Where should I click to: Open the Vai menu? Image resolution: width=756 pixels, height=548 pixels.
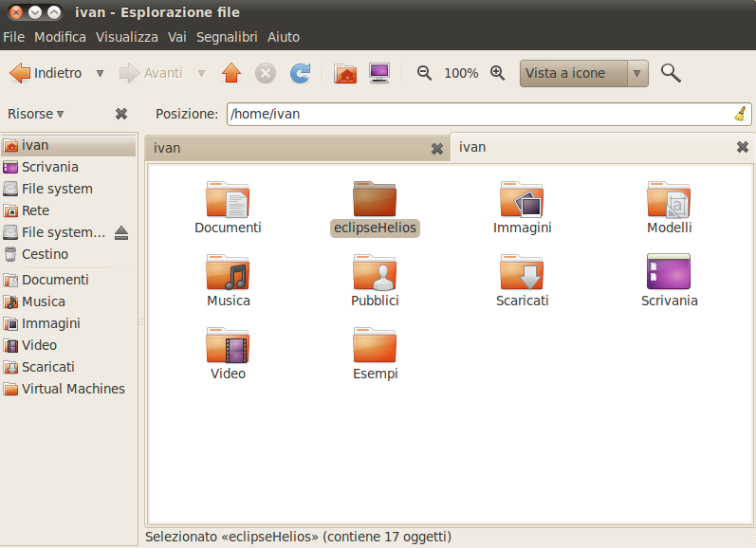[177, 37]
